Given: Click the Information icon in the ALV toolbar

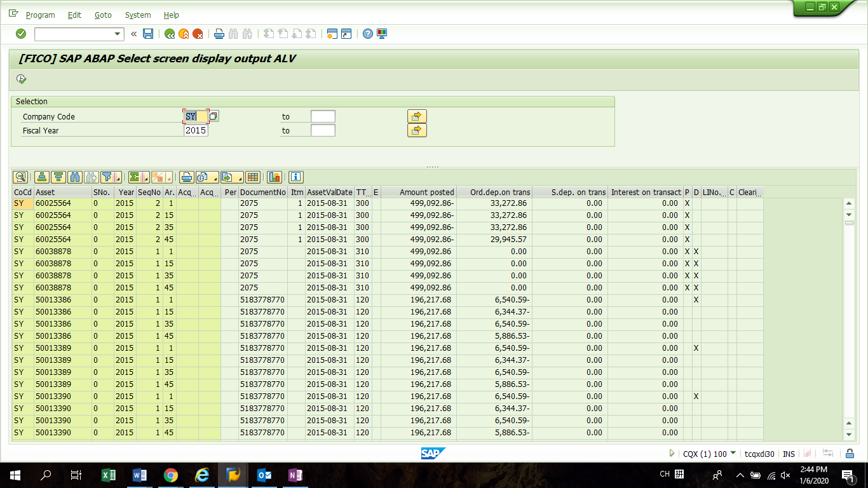Looking at the screenshot, I should click(295, 177).
